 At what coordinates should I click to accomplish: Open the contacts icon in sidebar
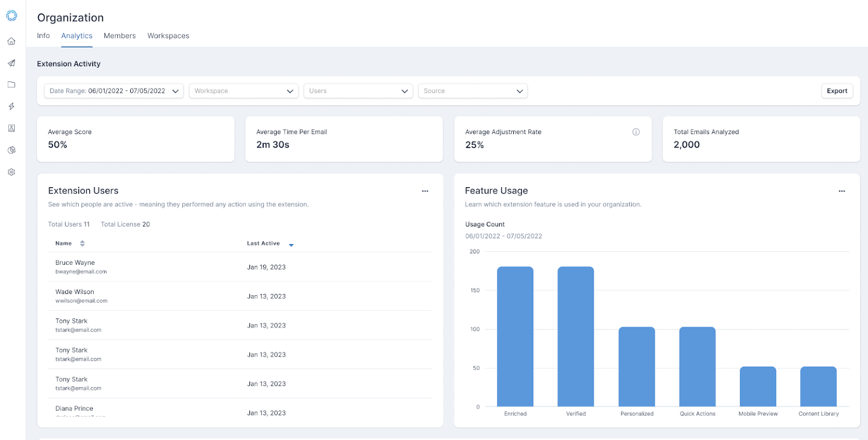11,129
